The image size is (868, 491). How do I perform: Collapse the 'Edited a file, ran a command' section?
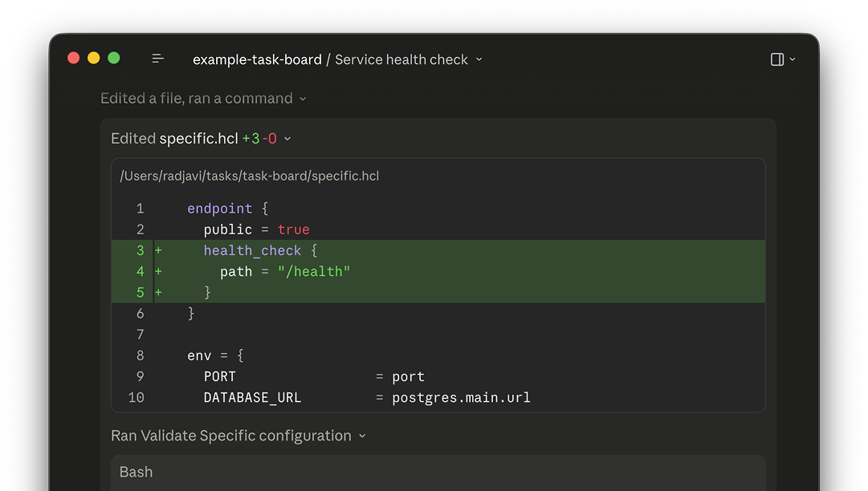tap(303, 99)
